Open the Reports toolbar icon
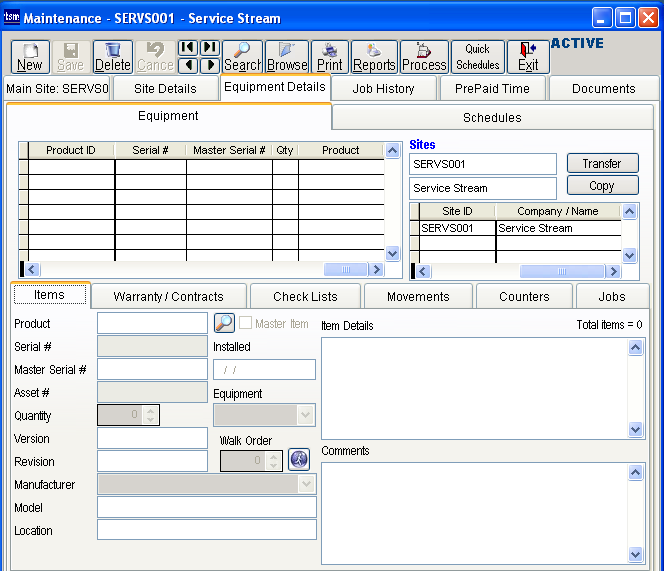 [x=374, y=56]
